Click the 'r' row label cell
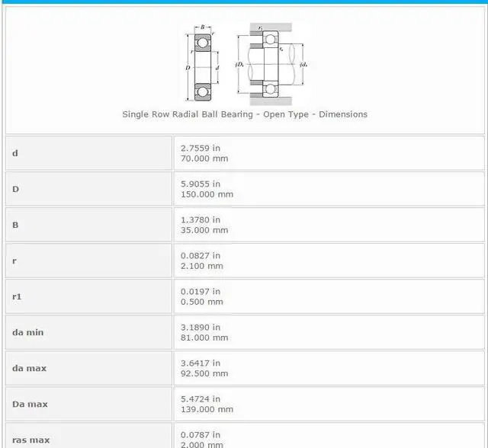Image resolution: width=488 pixels, height=448 pixels. click(x=88, y=261)
